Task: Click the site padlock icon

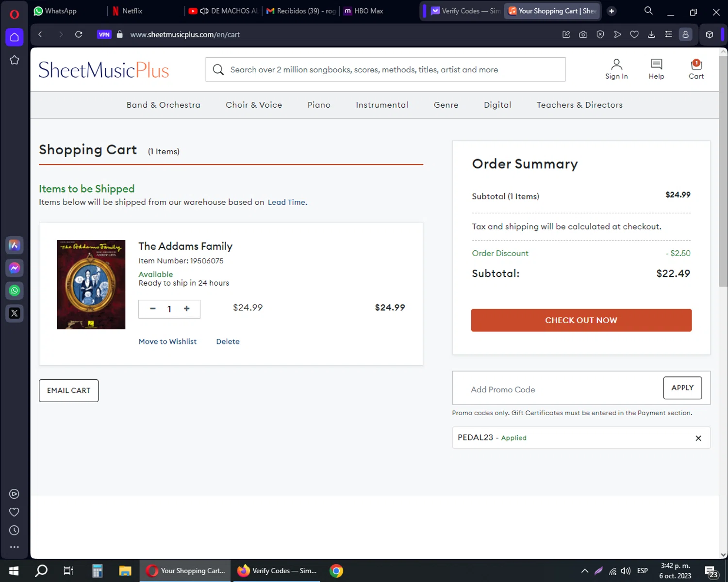Action: click(x=120, y=34)
